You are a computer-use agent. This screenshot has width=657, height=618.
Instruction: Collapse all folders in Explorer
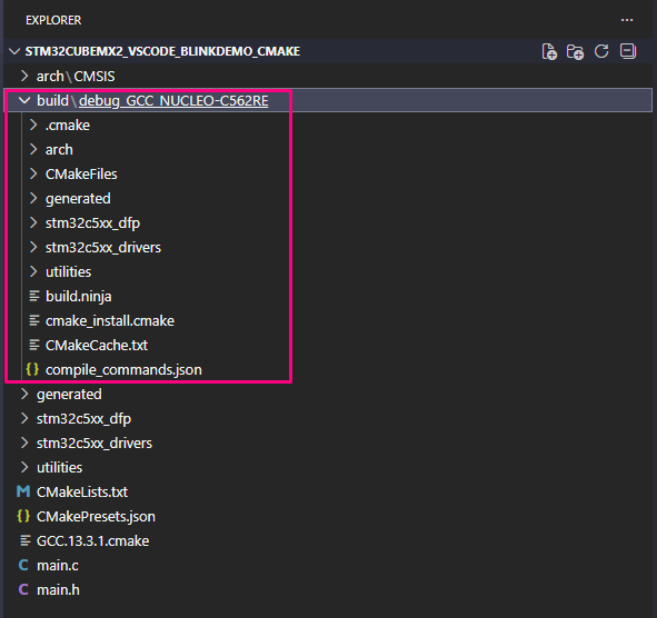pos(627,52)
